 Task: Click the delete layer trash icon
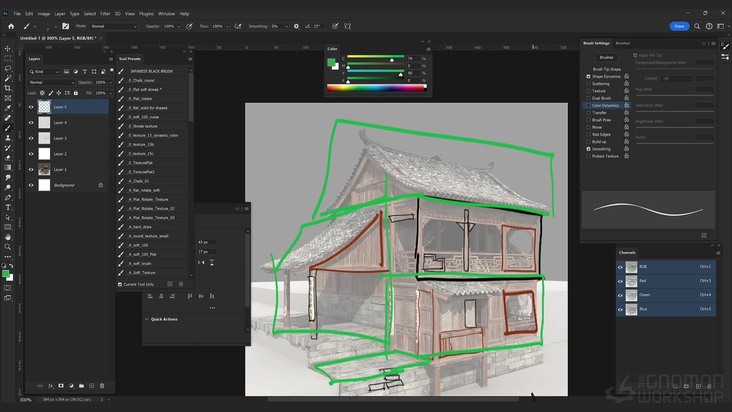tap(103, 384)
